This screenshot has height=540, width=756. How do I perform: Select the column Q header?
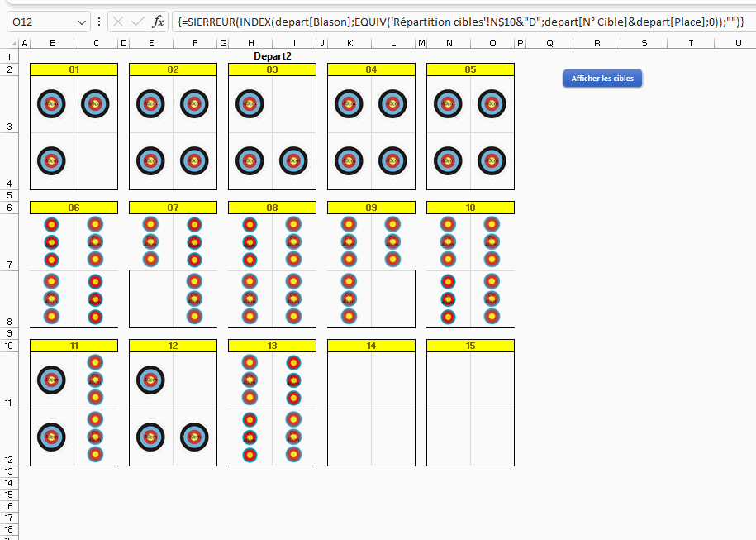click(549, 43)
